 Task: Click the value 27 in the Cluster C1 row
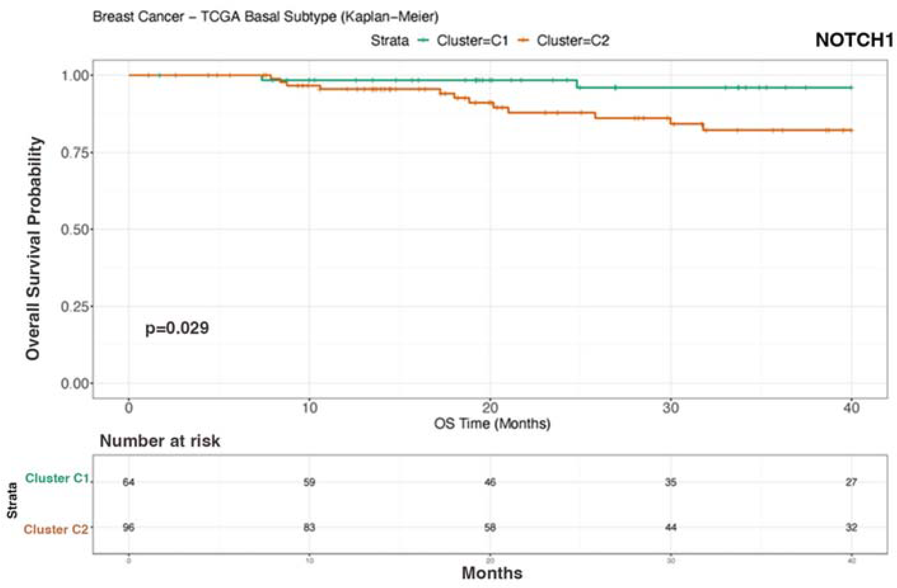point(851,482)
